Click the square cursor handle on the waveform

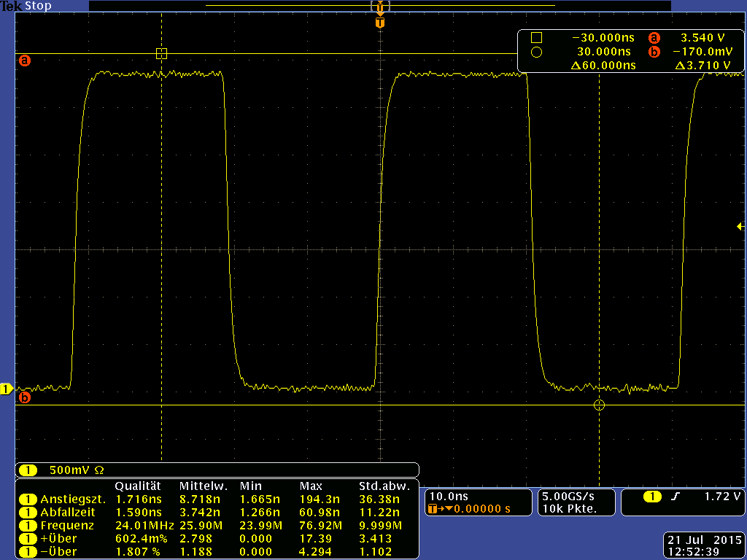coord(161,53)
